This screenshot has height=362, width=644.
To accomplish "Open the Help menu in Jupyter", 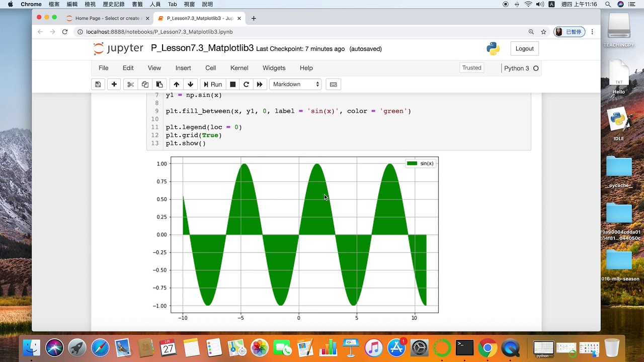I will pos(306,68).
